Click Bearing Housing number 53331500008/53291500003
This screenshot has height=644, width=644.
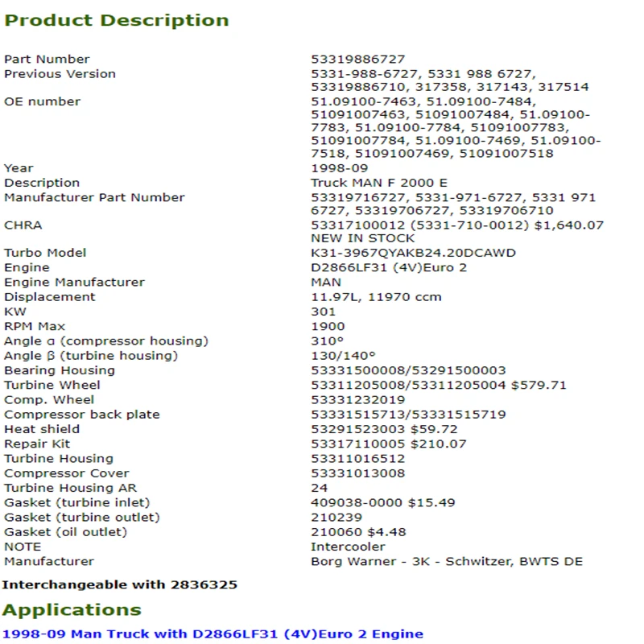point(408,370)
